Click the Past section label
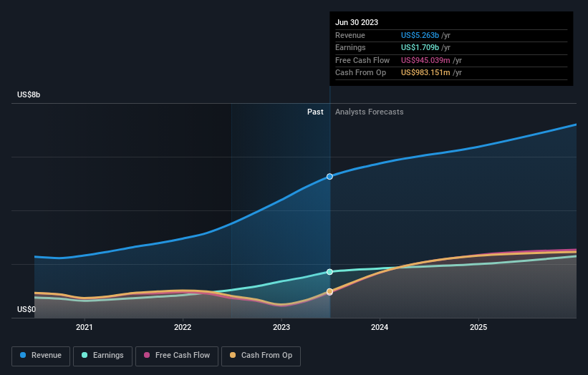This screenshot has width=588, height=375. tap(315, 112)
